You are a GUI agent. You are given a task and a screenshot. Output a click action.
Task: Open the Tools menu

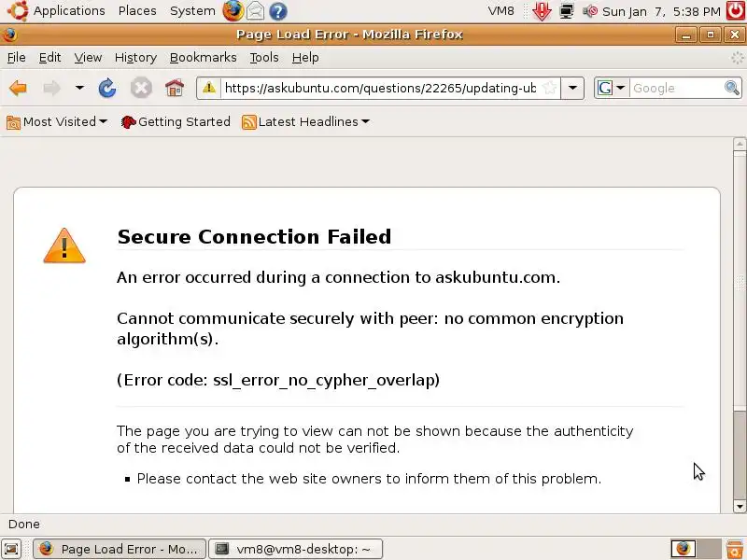click(x=264, y=57)
